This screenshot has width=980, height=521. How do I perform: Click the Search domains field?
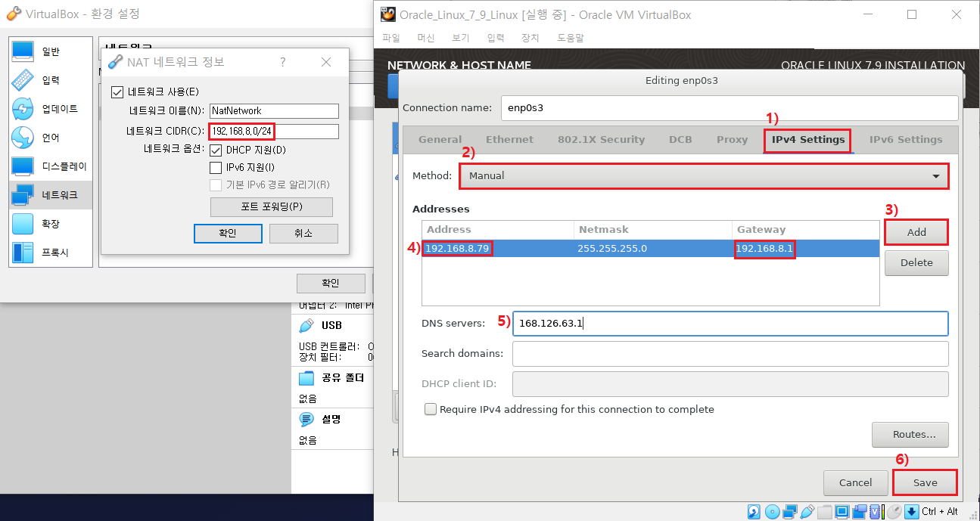click(730, 353)
